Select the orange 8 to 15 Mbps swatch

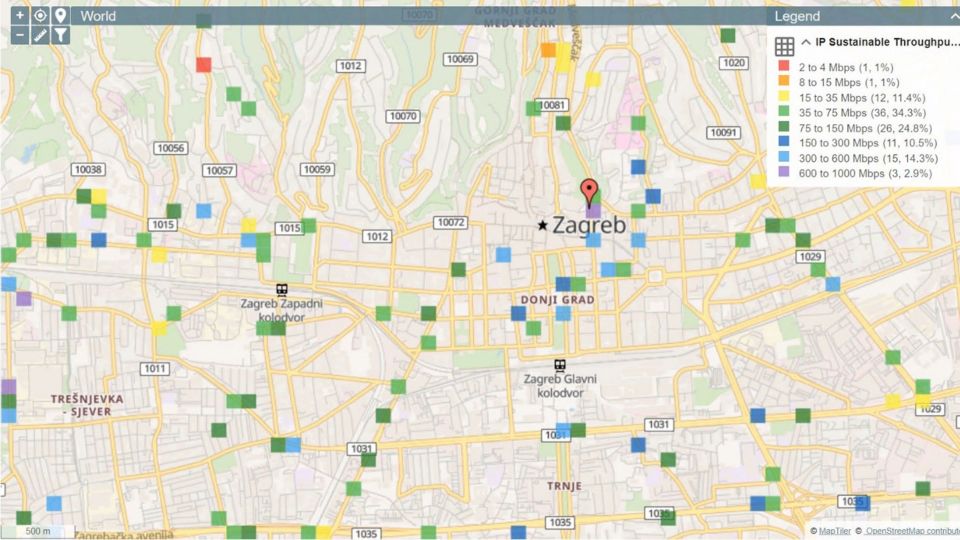(x=784, y=81)
